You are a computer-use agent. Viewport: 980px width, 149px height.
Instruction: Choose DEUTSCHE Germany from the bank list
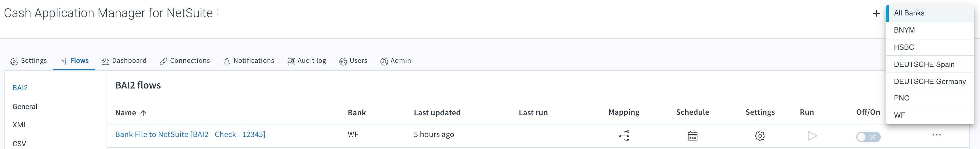pyautogui.click(x=930, y=82)
